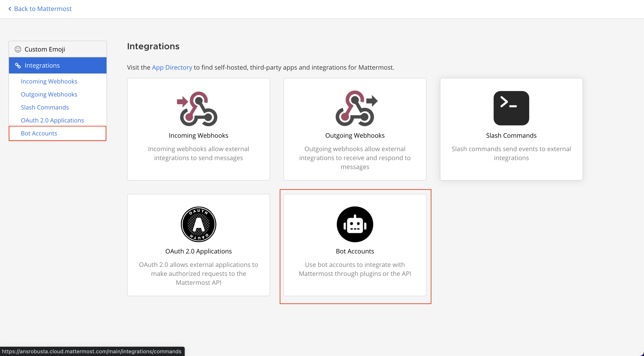Click the OAuth 2.0 Applications card title
The width and height of the screenshot is (644, 356).
[x=198, y=251]
